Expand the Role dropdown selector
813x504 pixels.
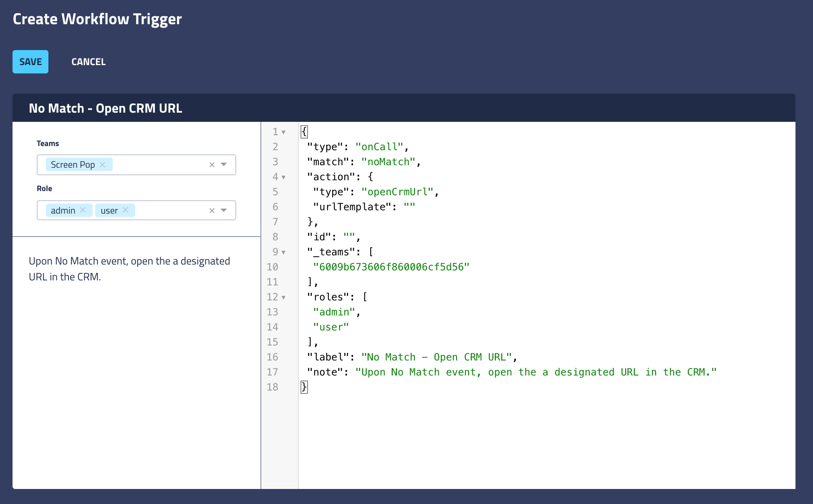[226, 211]
